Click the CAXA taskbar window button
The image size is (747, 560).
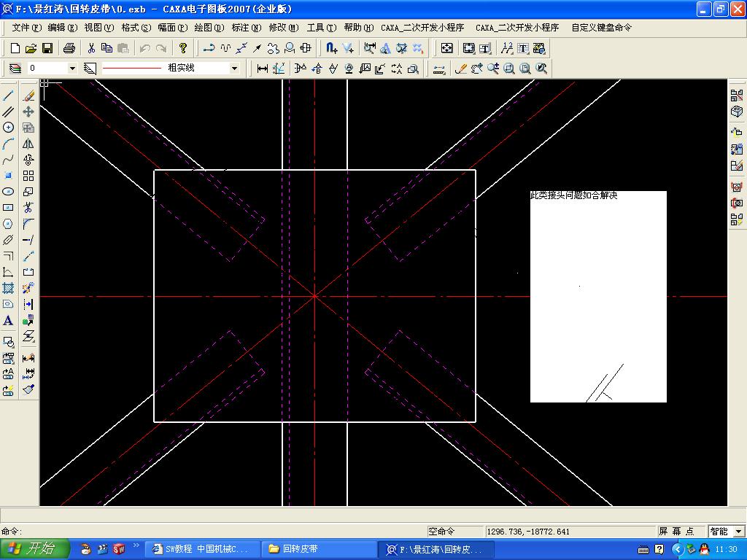tap(436, 549)
